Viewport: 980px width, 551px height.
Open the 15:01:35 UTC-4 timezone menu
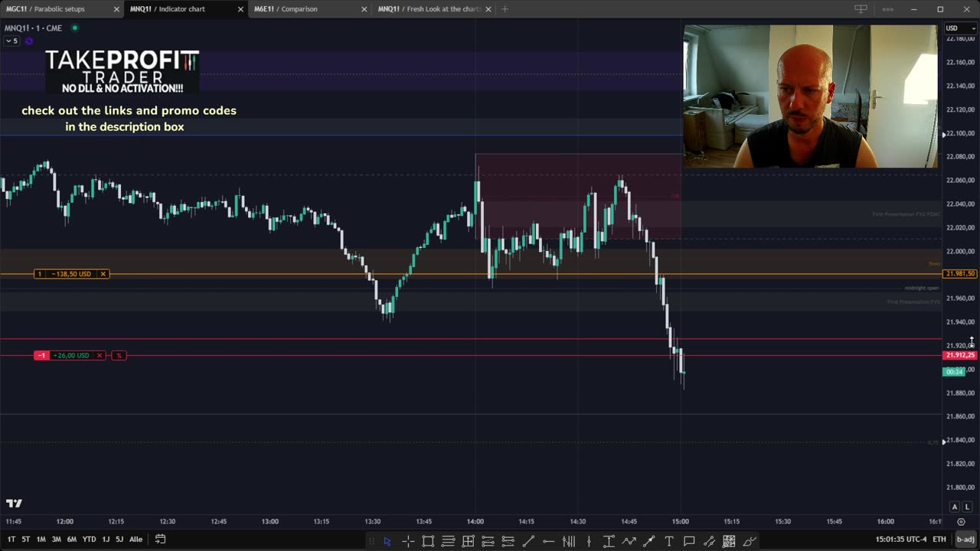tap(900, 540)
